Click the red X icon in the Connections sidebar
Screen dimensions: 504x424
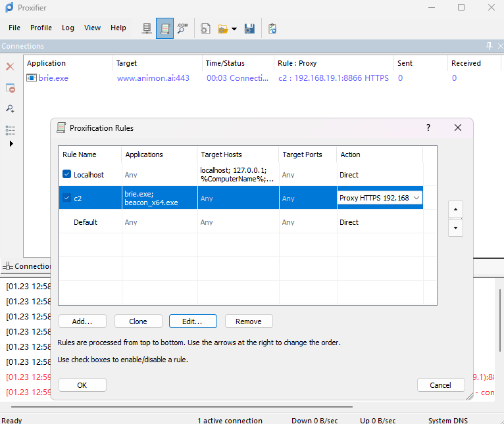point(10,67)
